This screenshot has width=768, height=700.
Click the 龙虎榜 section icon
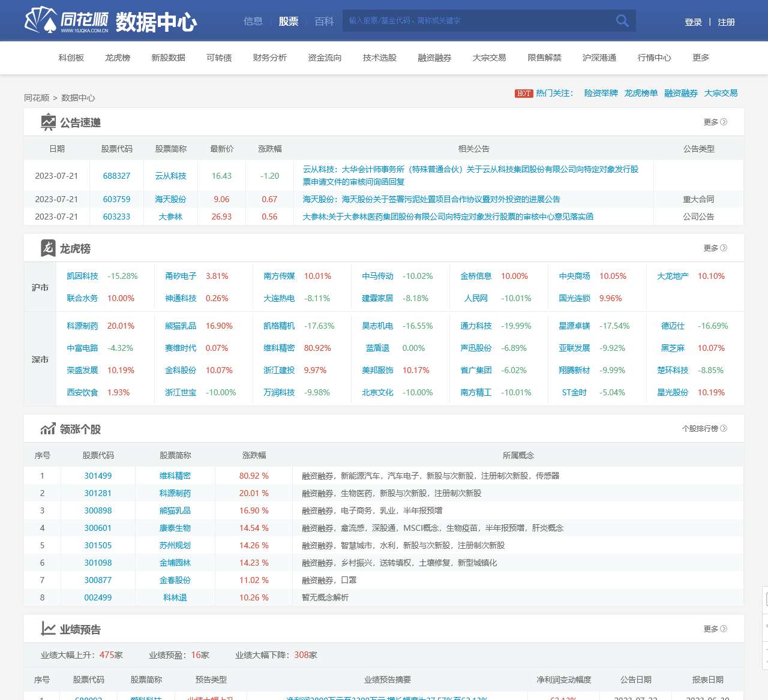tap(48, 248)
